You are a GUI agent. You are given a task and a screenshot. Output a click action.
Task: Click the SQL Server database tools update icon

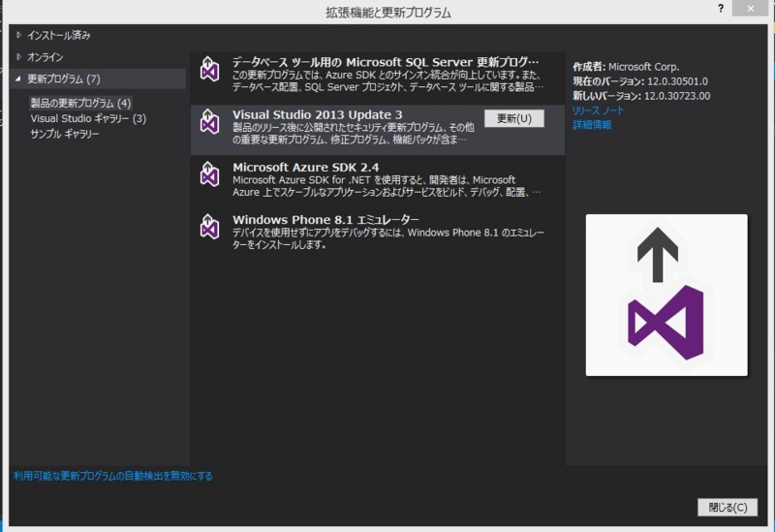tap(209, 69)
